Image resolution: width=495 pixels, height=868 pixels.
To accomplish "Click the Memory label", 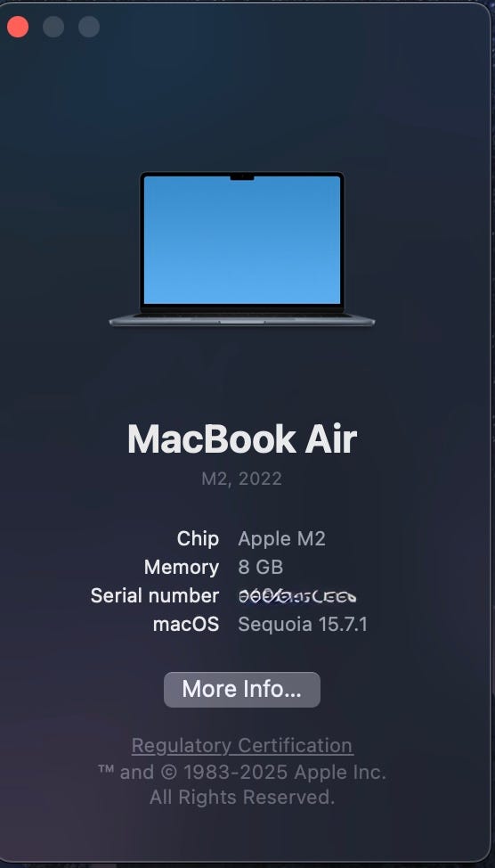I will coord(182,568).
